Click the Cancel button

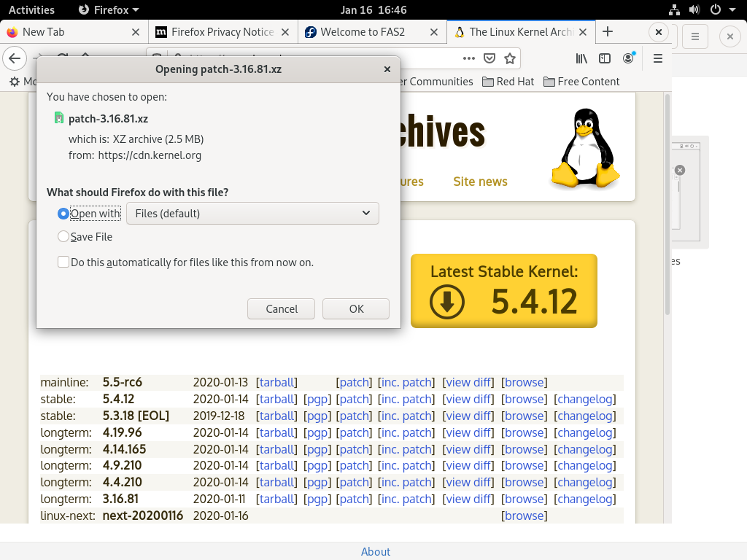281,309
